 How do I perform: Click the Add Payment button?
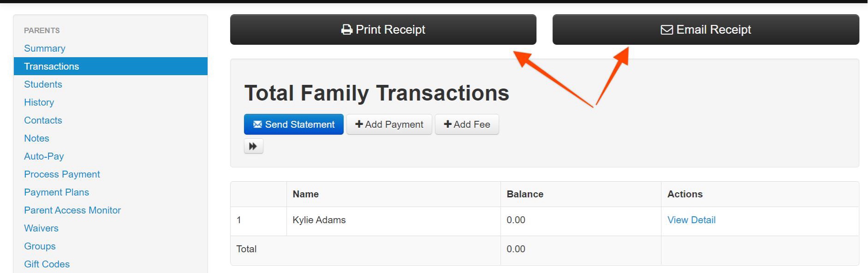click(x=389, y=125)
